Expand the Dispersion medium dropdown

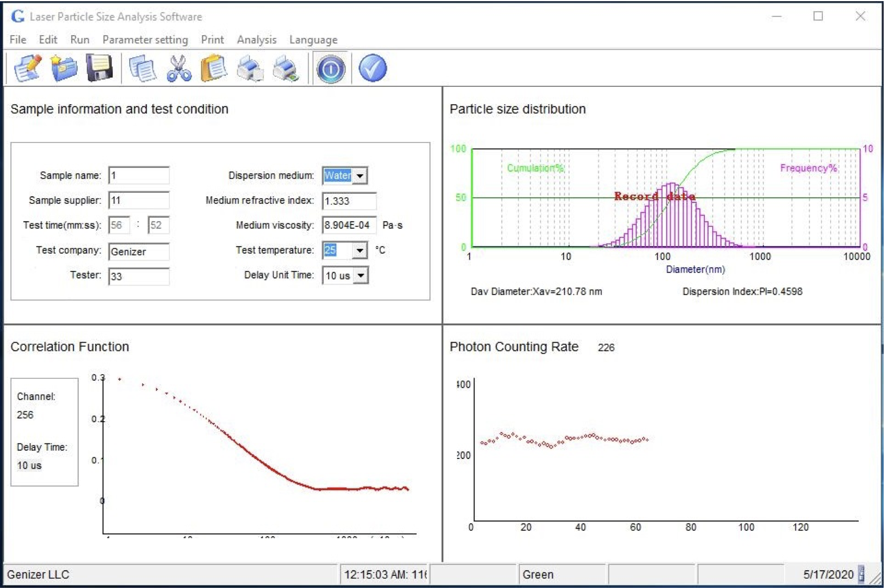[360, 176]
